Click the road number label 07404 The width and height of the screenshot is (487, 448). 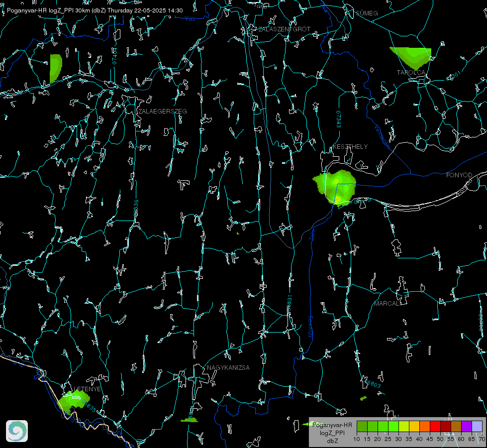click(x=114, y=56)
